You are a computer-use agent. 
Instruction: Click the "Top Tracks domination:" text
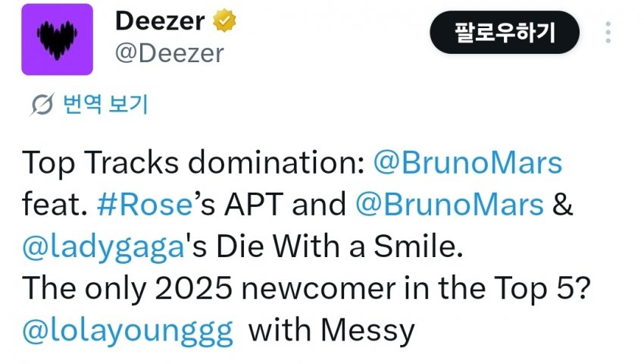point(193,163)
